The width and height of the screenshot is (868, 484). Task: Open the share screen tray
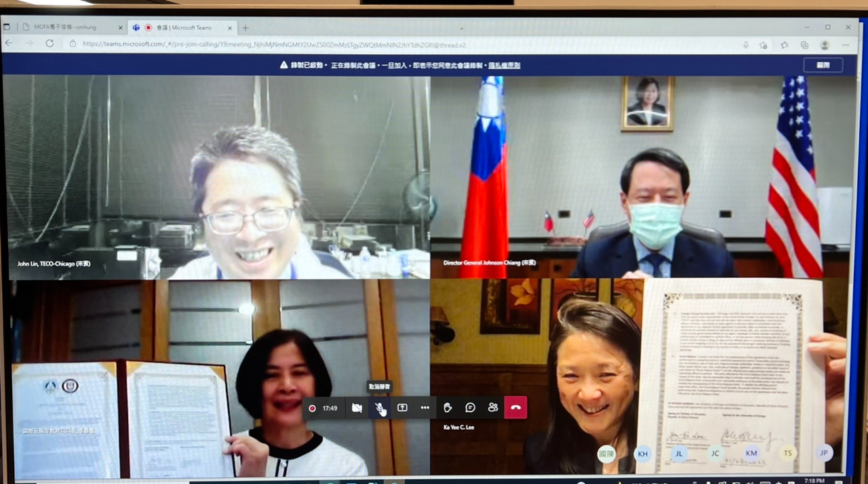pyautogui.click(x=402, y=407)
